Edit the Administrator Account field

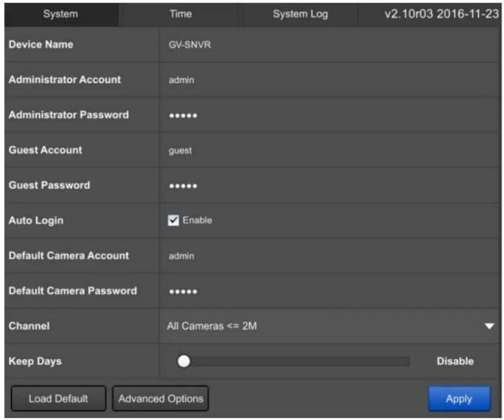pyautogui.click(x=329, y=80)
